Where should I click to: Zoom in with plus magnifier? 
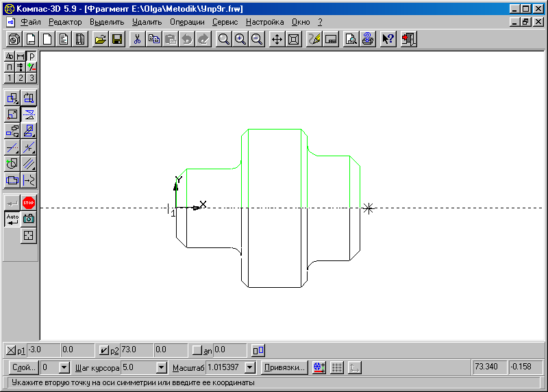pyautogui.click(x=240, y=39)
